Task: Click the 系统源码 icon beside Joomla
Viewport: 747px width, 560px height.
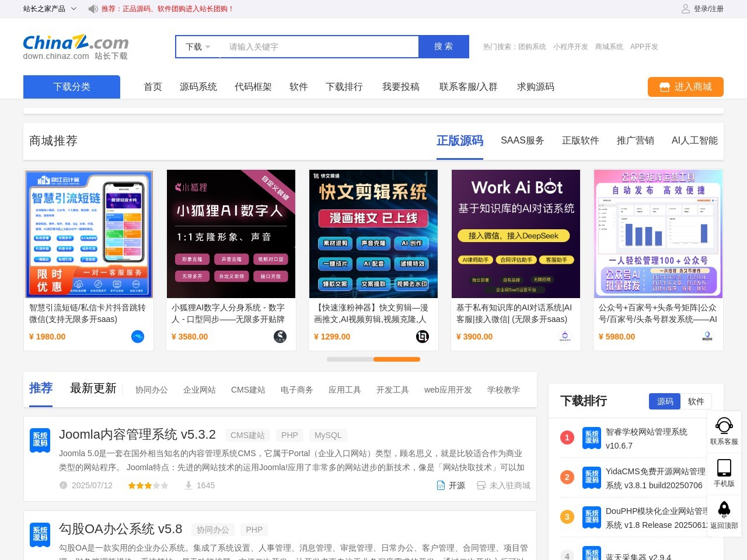Action: [x=40, y=440]
